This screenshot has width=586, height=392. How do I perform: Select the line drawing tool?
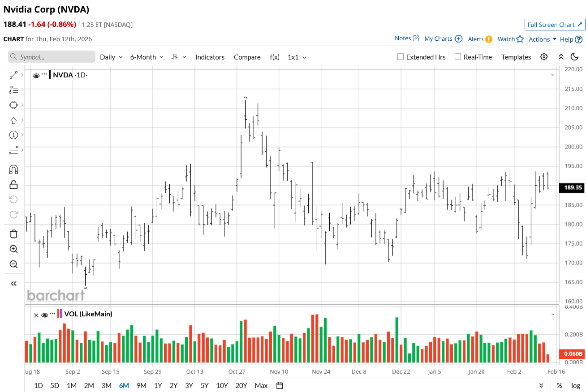tap(13, 75)
